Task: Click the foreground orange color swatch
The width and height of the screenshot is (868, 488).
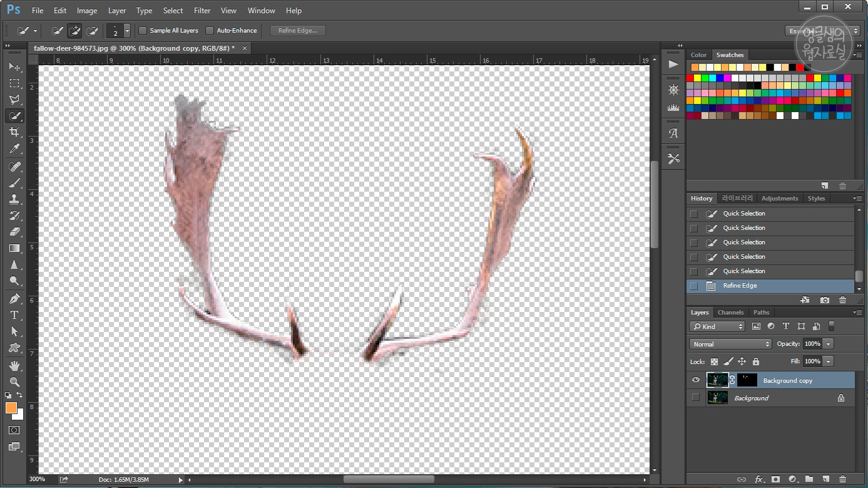Action: [11, 408]
